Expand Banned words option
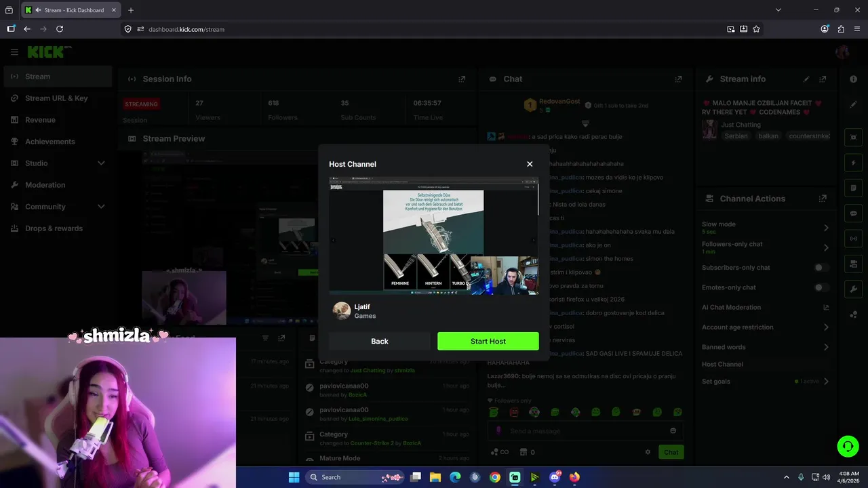 point(826,347)
